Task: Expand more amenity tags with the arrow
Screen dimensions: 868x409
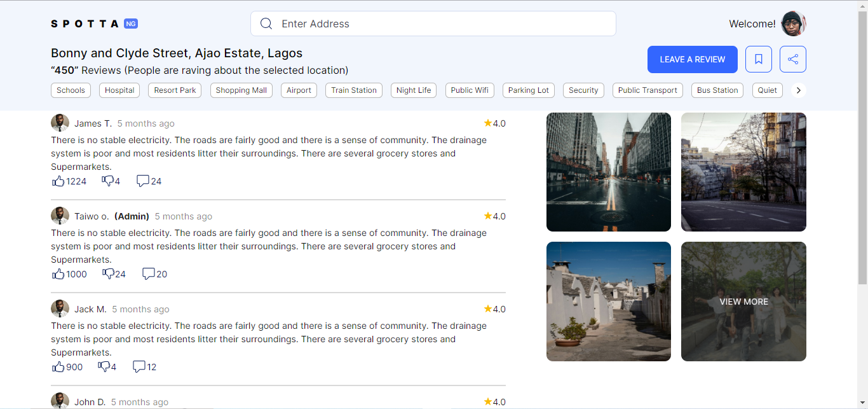Action: (x=799, y=90)
